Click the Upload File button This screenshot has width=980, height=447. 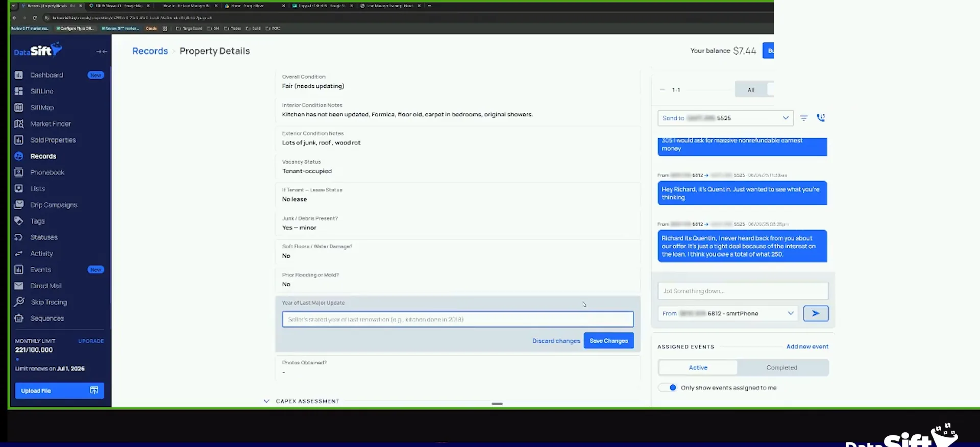tap(60, 390)
